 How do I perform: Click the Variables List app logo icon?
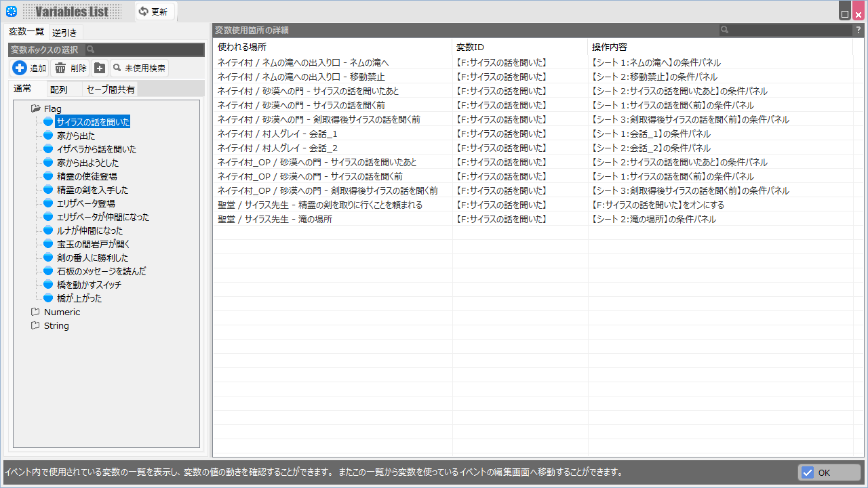point(11,11)
